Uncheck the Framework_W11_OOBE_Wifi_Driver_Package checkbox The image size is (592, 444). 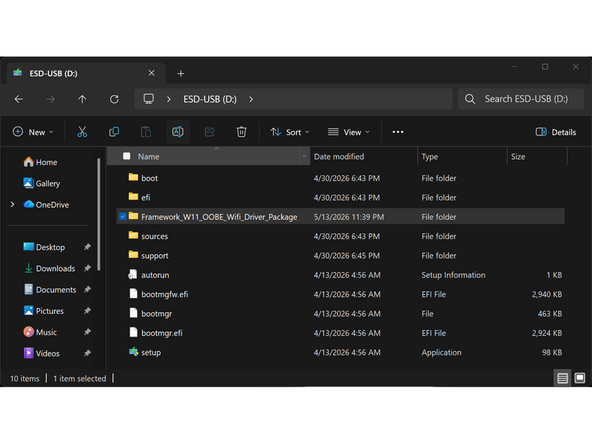pyautogui.click(x=123, y=217)
